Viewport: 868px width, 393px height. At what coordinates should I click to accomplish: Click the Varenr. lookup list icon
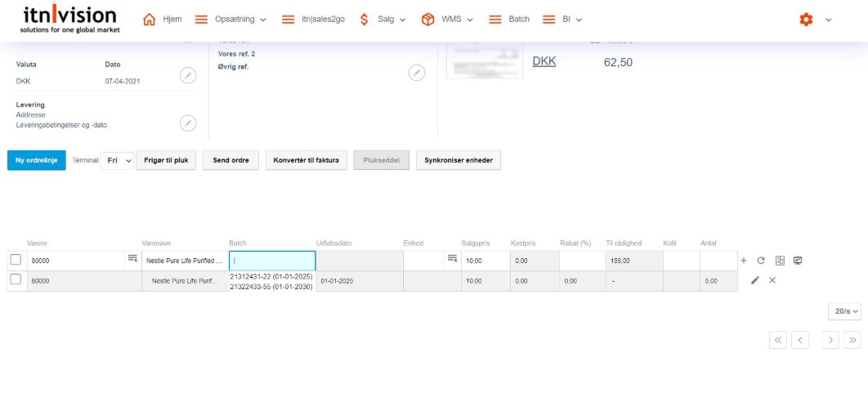coord(132,259)
